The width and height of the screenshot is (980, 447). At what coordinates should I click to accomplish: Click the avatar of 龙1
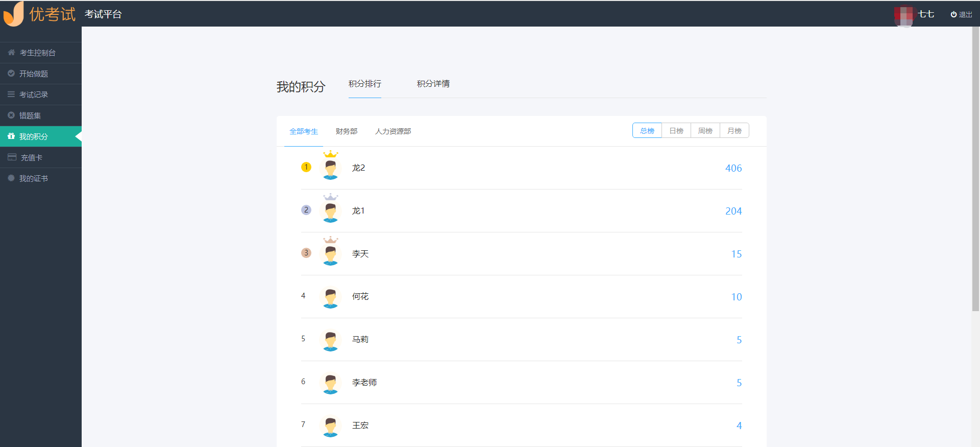coord(331,212)
